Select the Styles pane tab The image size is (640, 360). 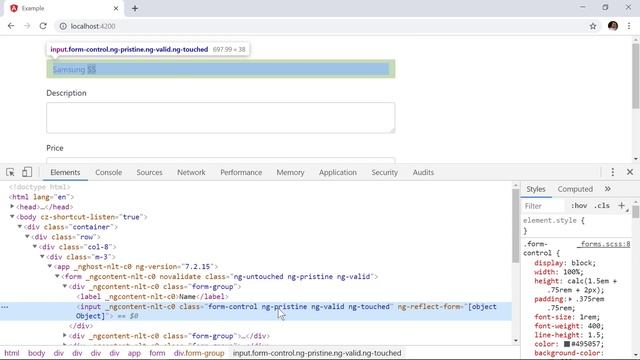point(536,189)
